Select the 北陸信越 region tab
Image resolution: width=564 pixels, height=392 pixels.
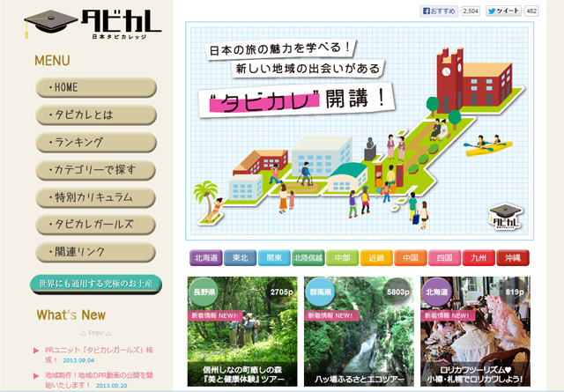click(x=308, y=258)
